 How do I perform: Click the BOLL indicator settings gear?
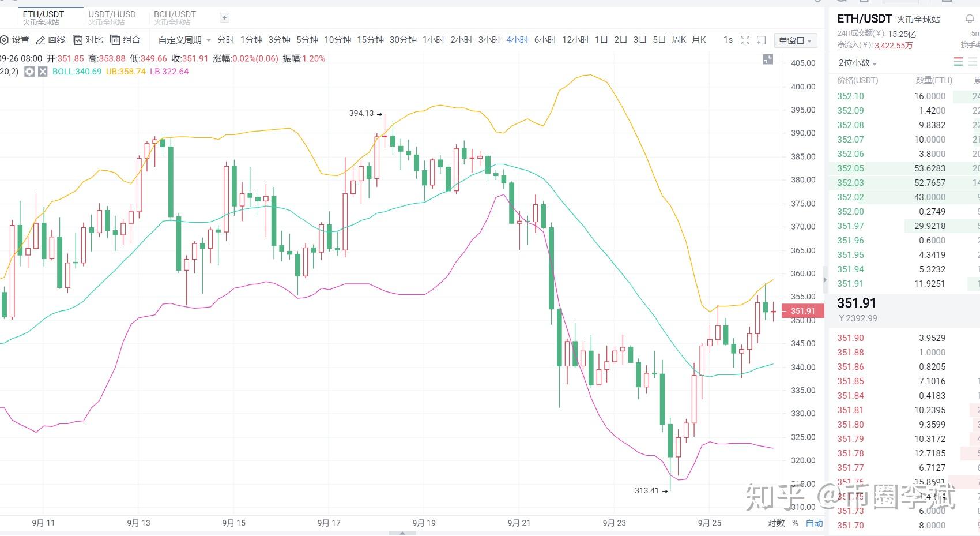(x=29, y=72)
